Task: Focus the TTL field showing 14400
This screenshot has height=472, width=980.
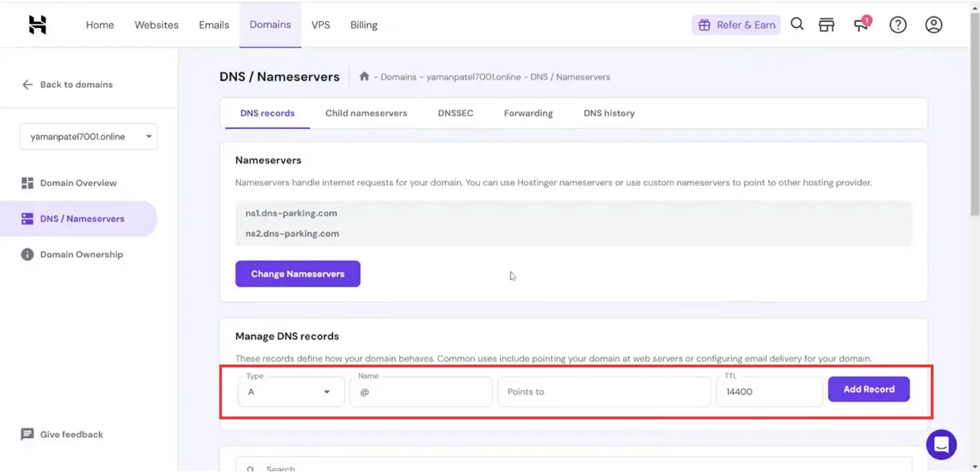Action: click(769, 392)
